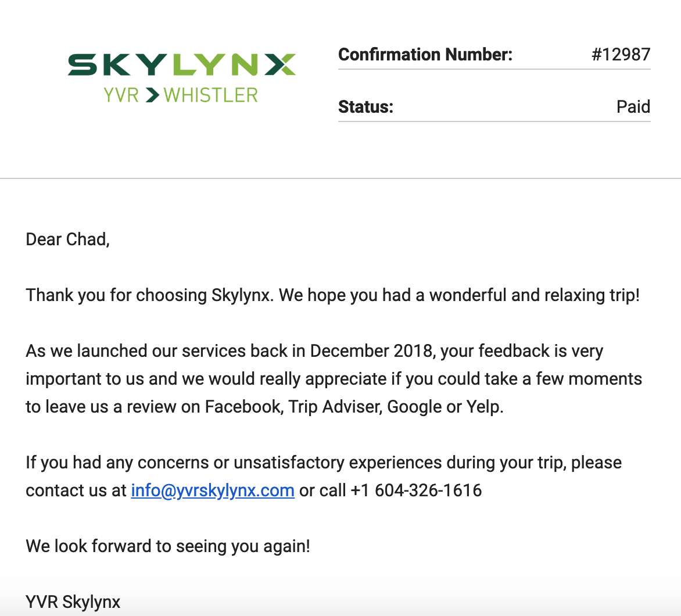Click the Skylynx logo image
Screen dimensions: 681x616
click(181, 65)
